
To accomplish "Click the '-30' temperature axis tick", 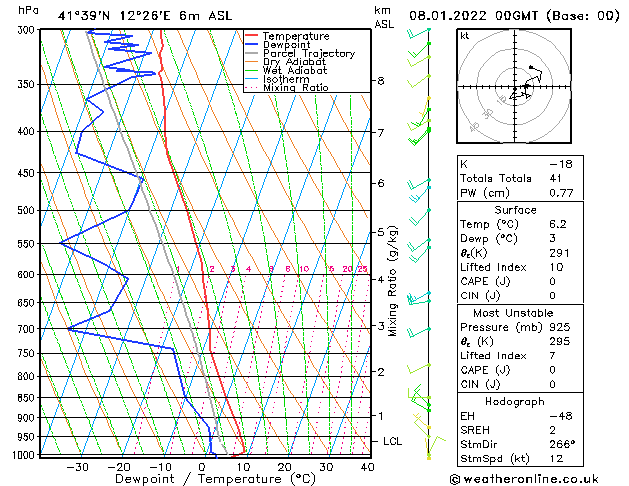I will [77, 468].
